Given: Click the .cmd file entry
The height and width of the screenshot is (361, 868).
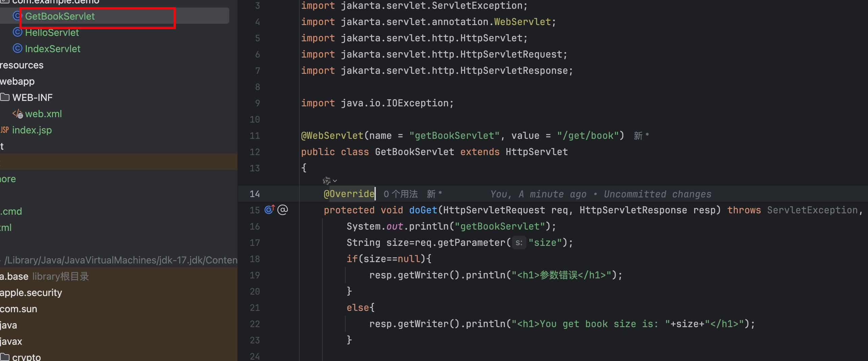Looking at the screenshot, I should [x=11, y=211].
